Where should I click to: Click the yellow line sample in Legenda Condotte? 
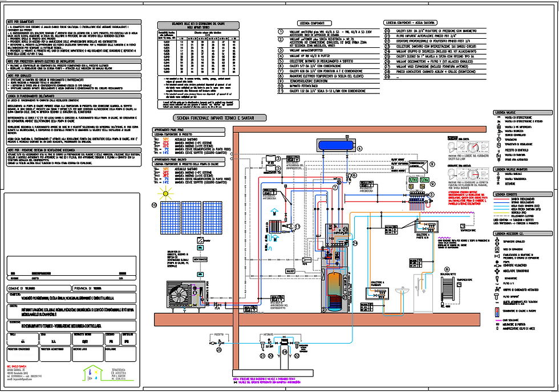[501, 213]
